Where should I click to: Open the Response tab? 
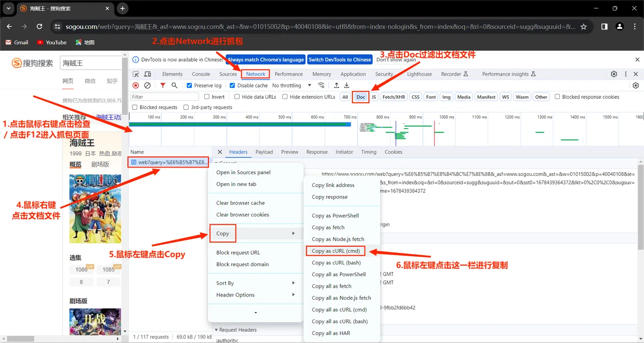317,152
